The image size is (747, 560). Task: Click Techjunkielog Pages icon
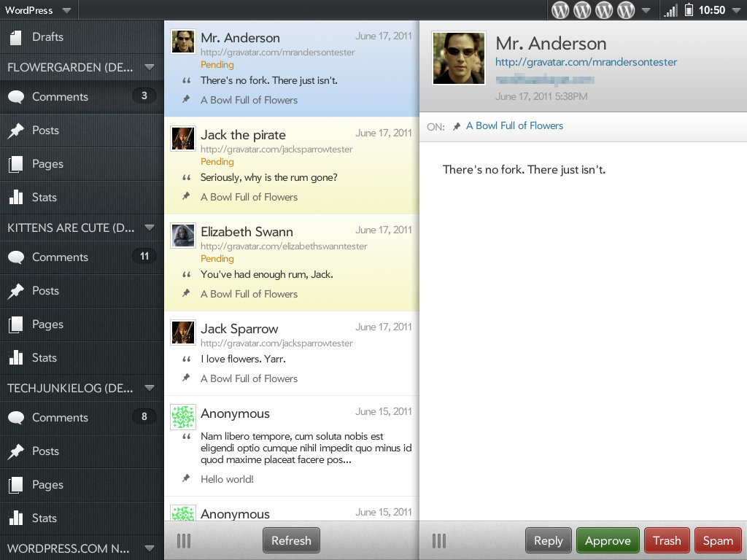tap(16, 485)
